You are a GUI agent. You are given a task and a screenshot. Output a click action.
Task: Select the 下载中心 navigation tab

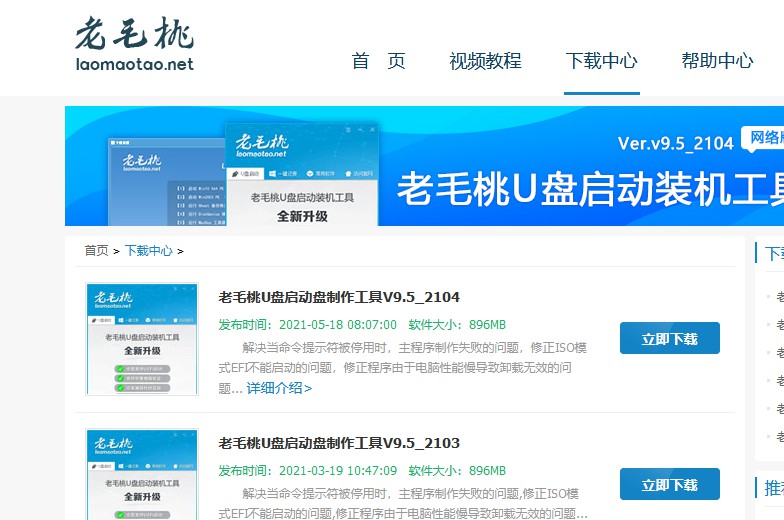(602, 61)
